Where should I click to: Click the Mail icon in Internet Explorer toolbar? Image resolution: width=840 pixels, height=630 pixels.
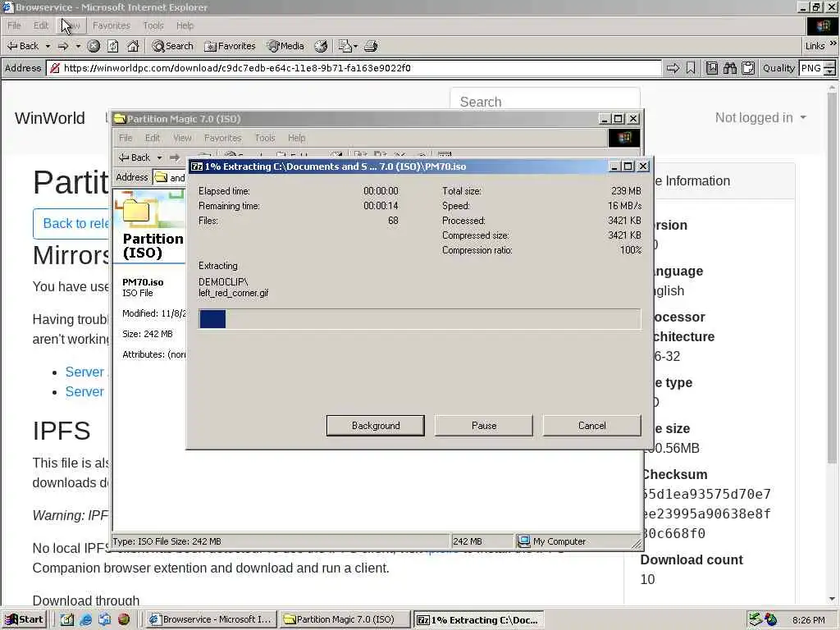345,46
